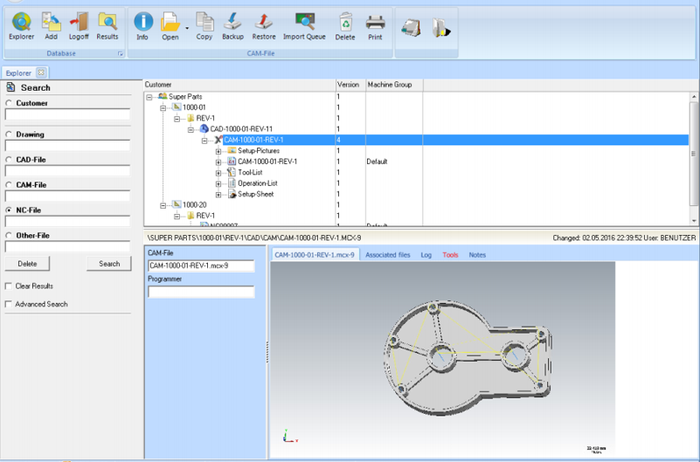Select the CAD-1000-01-REV-11 tree item
Viewport: 700px width, 462px height.
pyautogui.click(x=242, y=129)
